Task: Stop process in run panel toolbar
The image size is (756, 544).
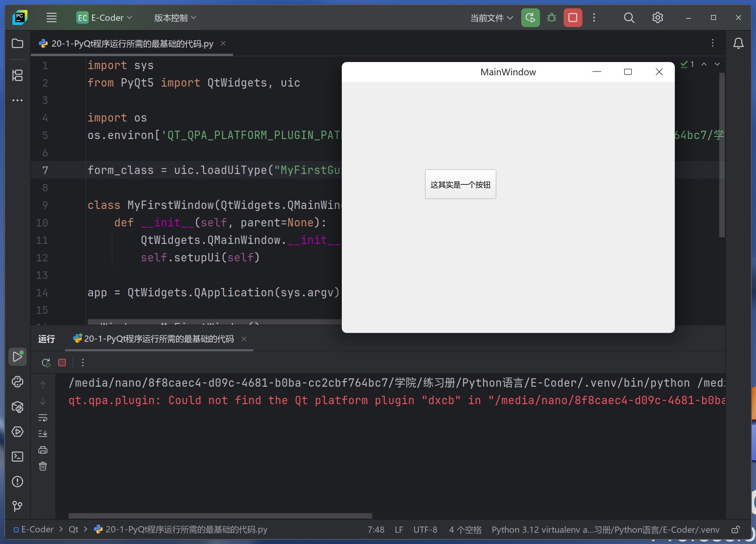Action: tap(62, 363)
